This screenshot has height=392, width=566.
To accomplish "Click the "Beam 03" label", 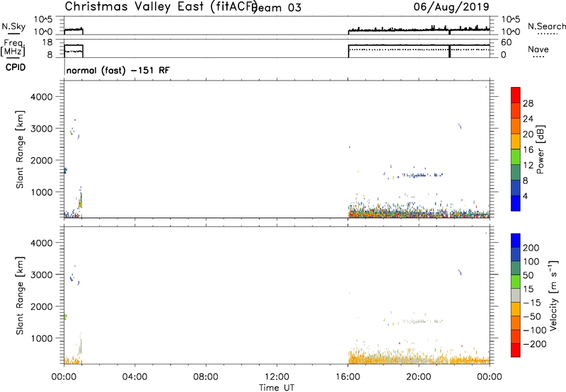I will point(277,8).
